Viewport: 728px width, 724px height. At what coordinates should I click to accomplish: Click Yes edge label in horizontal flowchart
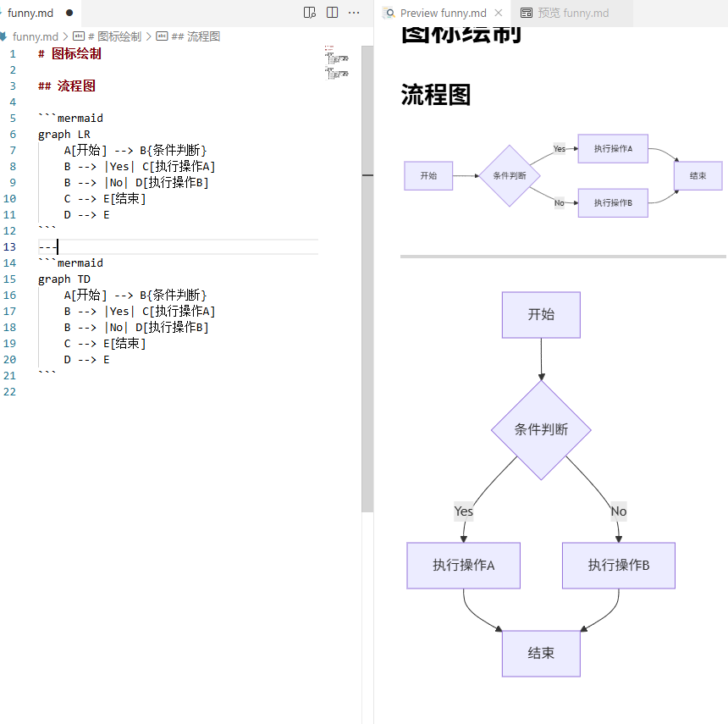pyautogui.click(x=559, y=148)
